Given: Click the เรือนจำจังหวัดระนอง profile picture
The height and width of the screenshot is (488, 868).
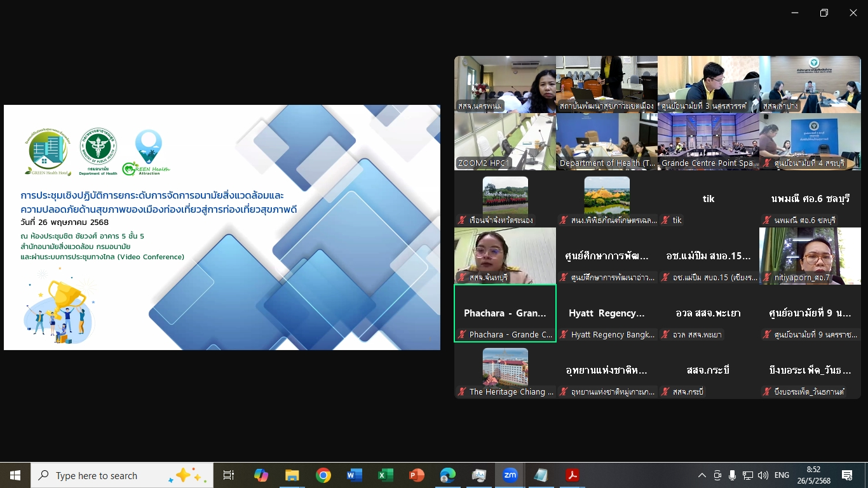Looking at the screenshot, I should [505, 195].
